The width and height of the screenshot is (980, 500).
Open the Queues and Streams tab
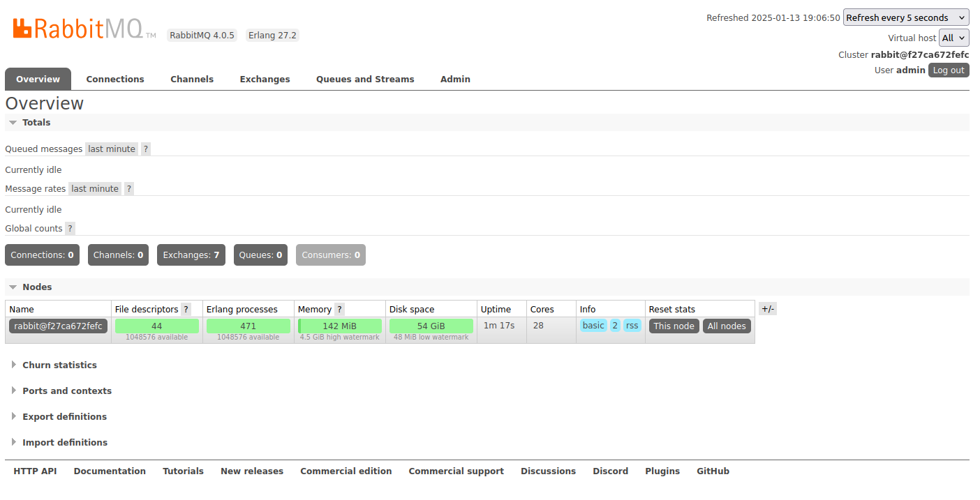tap(365, 79)
